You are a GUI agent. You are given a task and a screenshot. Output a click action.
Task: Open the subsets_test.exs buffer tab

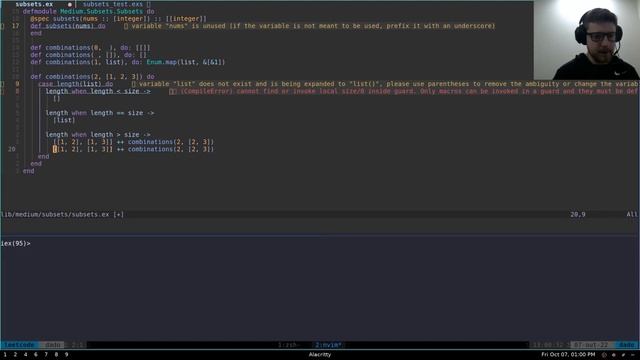click(113, 4)
